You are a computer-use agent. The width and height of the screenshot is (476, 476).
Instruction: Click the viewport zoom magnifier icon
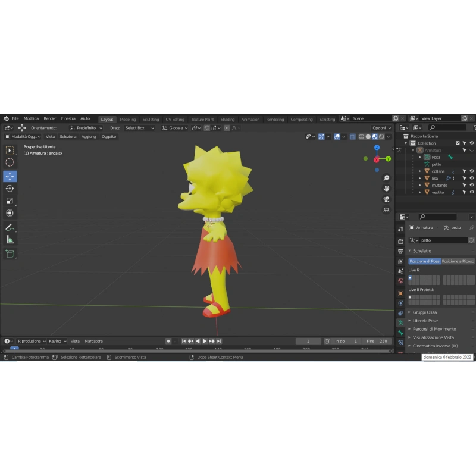pos(386,178)
